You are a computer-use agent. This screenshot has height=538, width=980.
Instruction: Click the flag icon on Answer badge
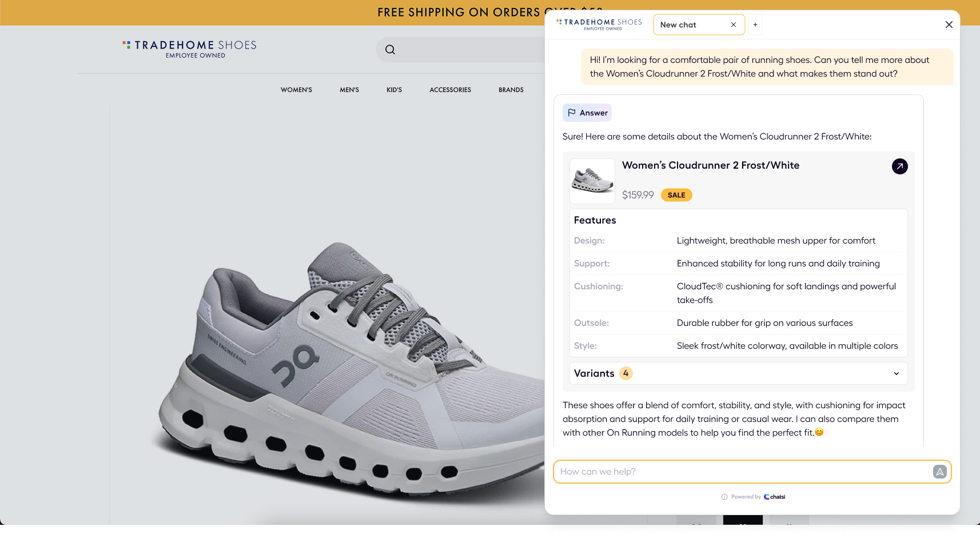[572, 113]
